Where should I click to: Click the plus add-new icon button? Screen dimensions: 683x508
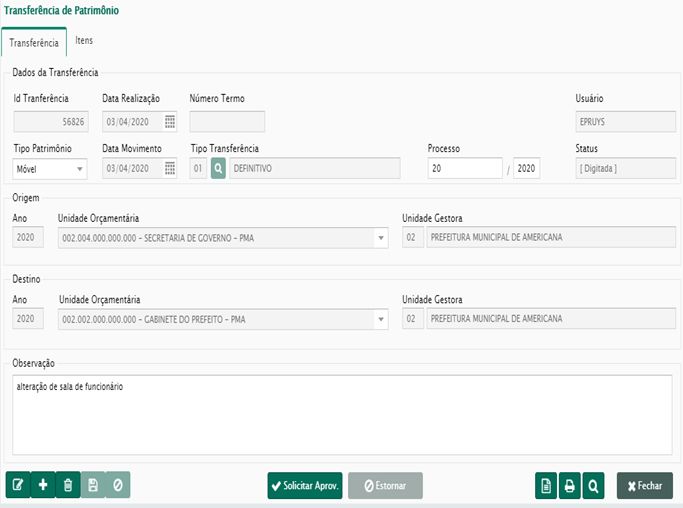point(43,485)
